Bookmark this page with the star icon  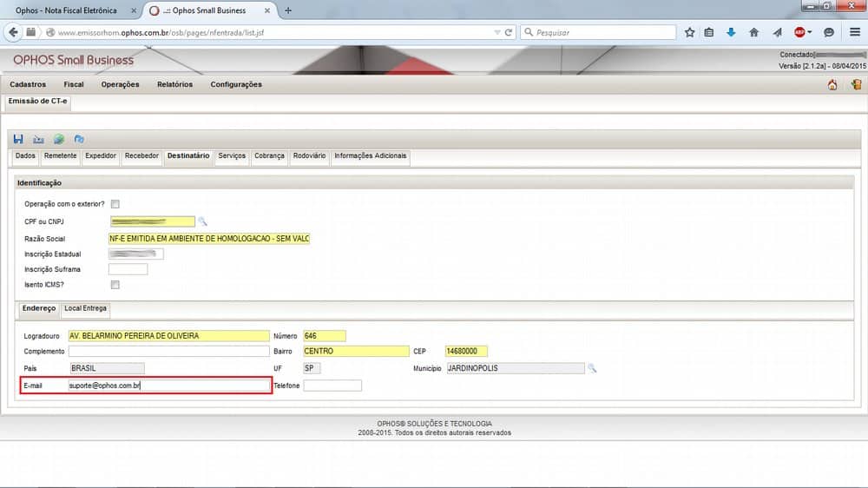689,32
